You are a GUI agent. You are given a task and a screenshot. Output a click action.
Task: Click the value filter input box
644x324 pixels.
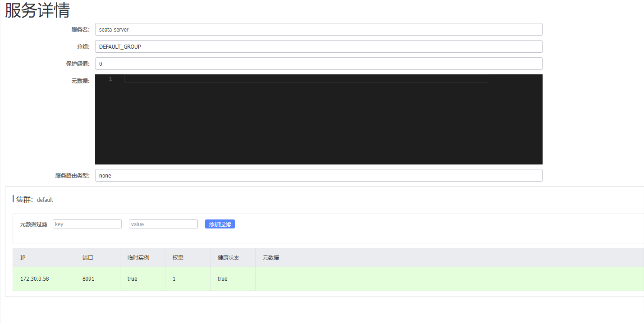pos(163,224)
